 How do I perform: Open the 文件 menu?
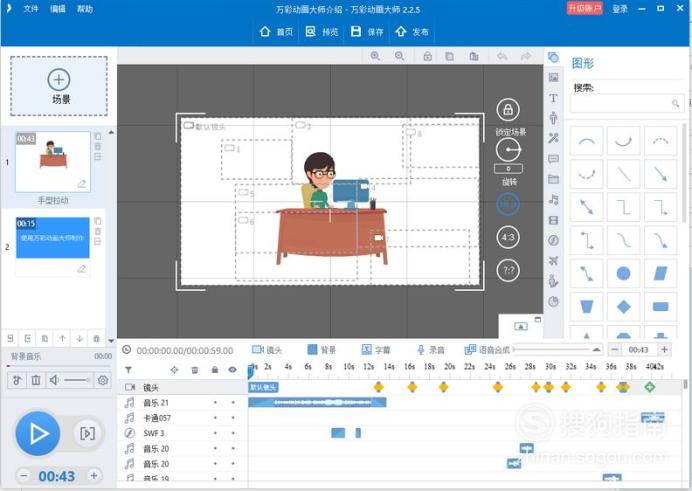(30, 9)
